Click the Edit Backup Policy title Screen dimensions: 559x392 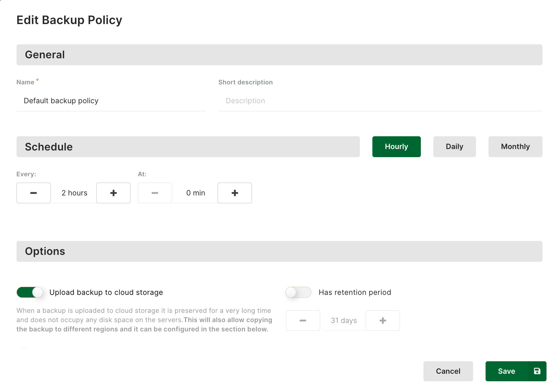(69, 20)
